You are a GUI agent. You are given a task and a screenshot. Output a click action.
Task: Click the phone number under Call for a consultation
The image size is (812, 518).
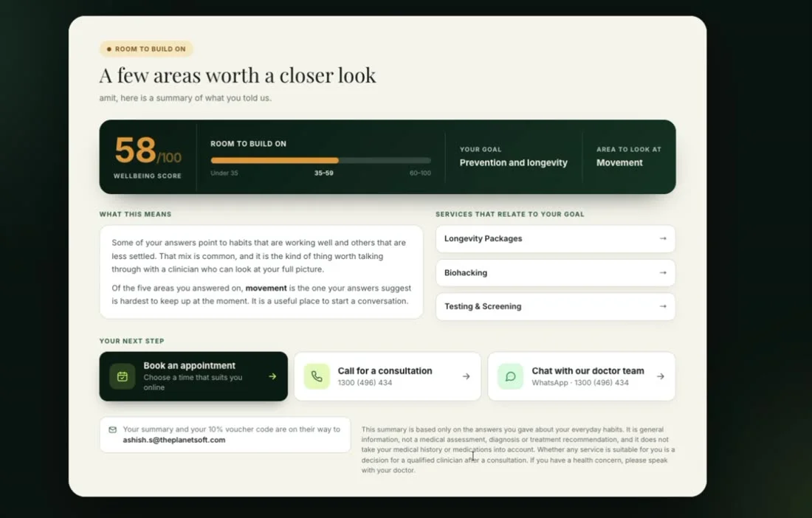pos(365,383)
